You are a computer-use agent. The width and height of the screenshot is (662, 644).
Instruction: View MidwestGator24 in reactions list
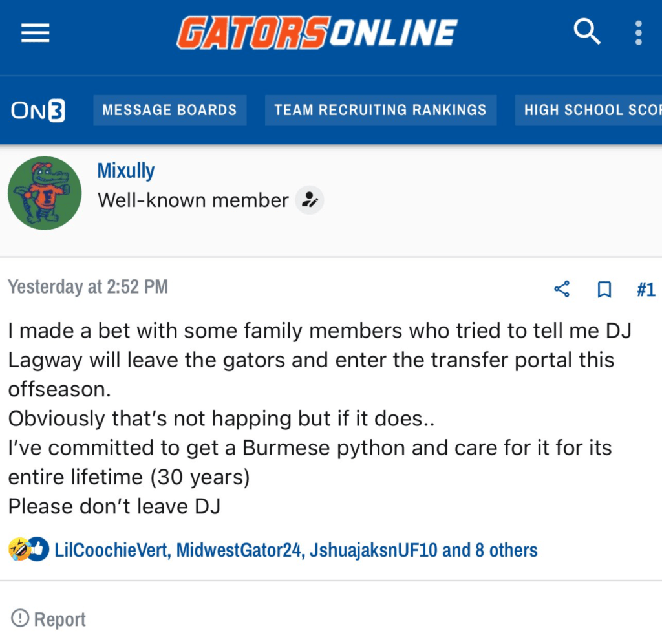239,550
